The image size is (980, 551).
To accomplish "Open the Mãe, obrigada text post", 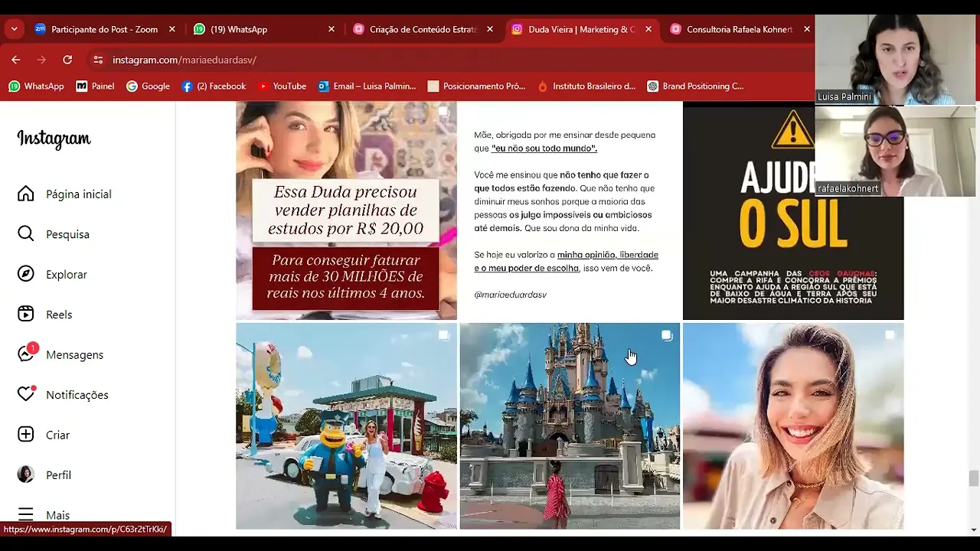I will tap(570, 210).
